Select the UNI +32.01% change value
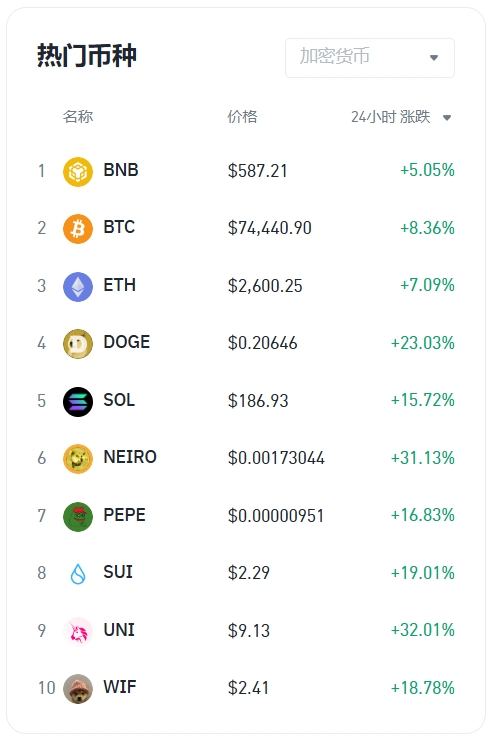 click(422, 630)
